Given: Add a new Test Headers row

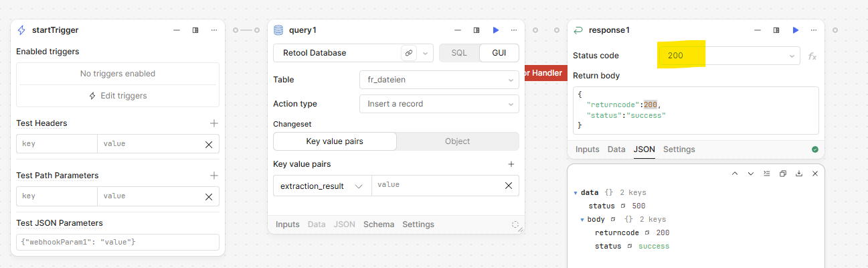Looking at the screenshot, I should click(x=214, y=123).
